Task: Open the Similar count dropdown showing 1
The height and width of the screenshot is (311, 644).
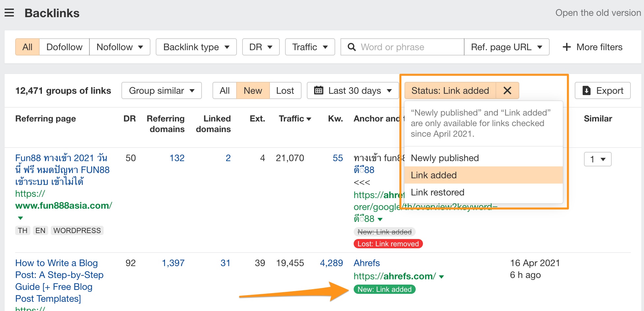Action: click(x=597, y=159)
